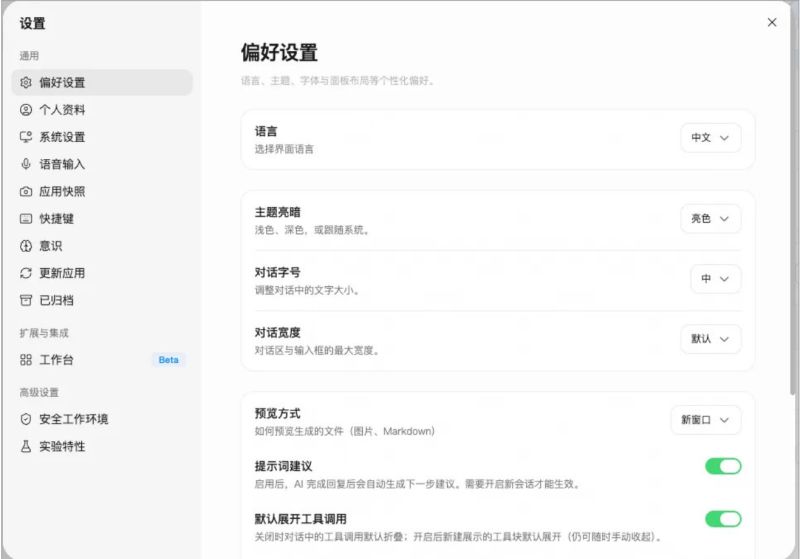
Task: Open the camera icon for 应用快照
Action: click(26, 191)
